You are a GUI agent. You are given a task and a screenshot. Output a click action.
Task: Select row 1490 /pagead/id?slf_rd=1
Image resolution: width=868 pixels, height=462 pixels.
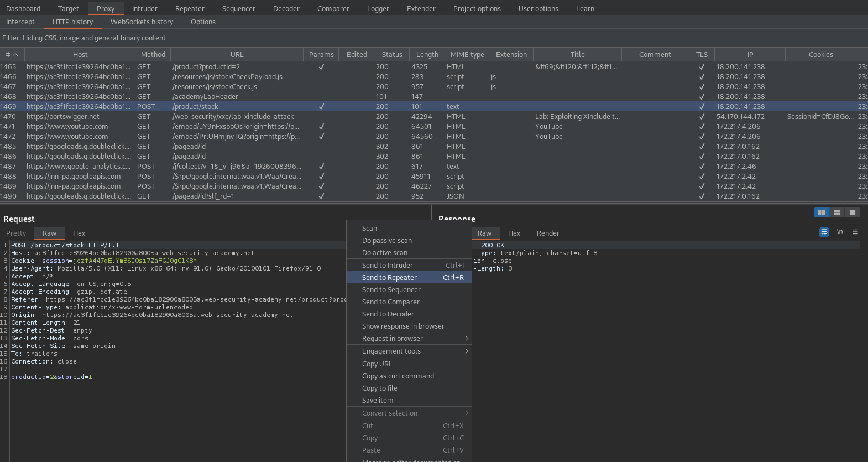[433, 196]
